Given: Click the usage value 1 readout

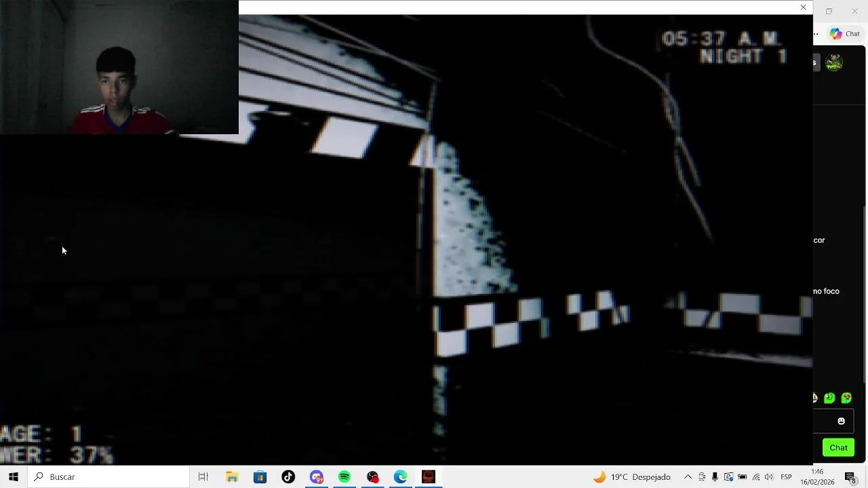Looking at the screenshot, I should tap(76, 434).
